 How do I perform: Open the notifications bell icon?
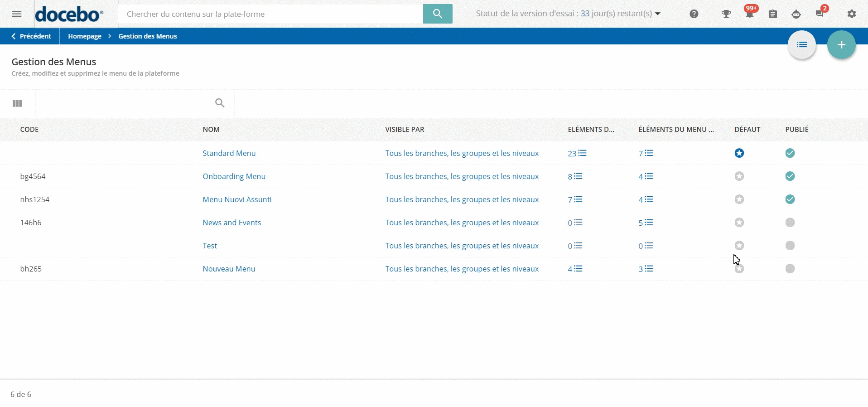coord(750,14)
